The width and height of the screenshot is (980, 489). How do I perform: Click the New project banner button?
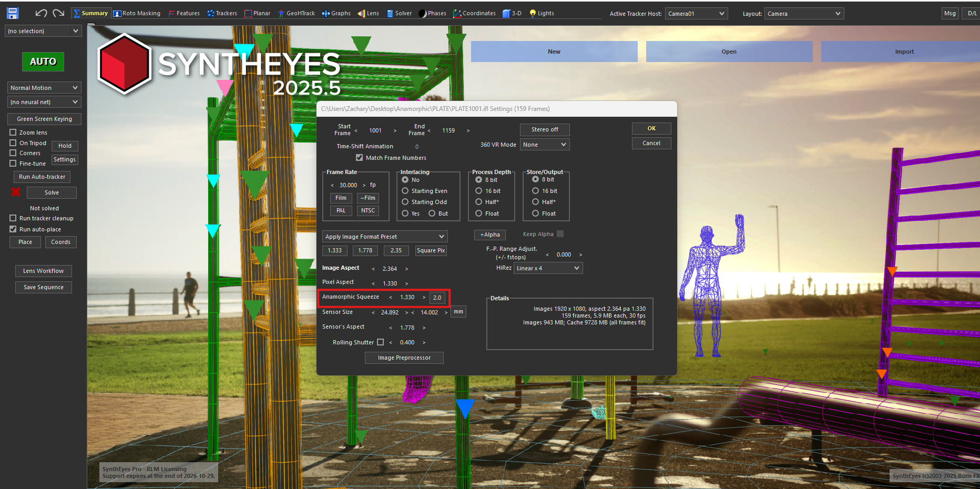554,52
